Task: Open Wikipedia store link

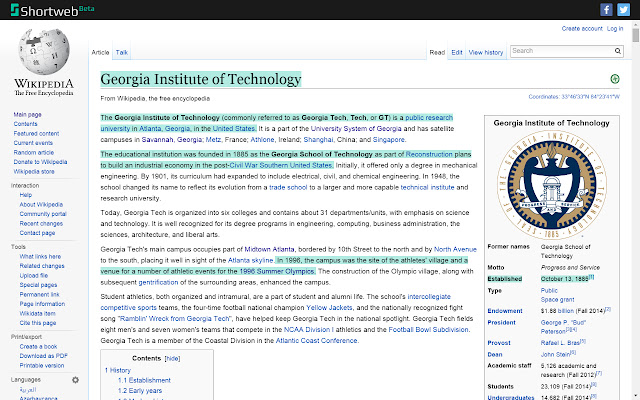Action: (x=34, y=171)
